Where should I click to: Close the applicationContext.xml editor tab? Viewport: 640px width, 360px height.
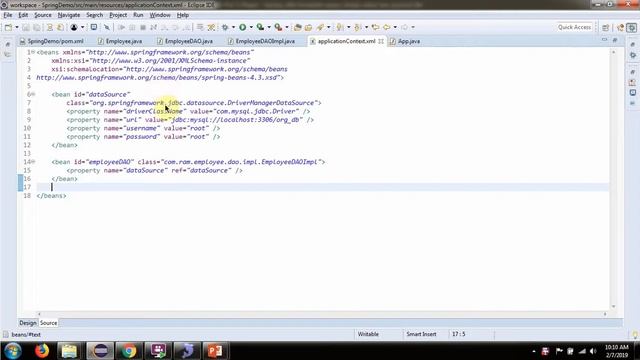[x=381, y=41]
